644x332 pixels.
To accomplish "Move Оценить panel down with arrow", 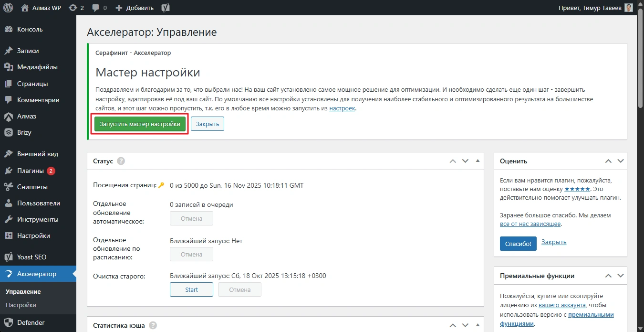I will 620,161.
